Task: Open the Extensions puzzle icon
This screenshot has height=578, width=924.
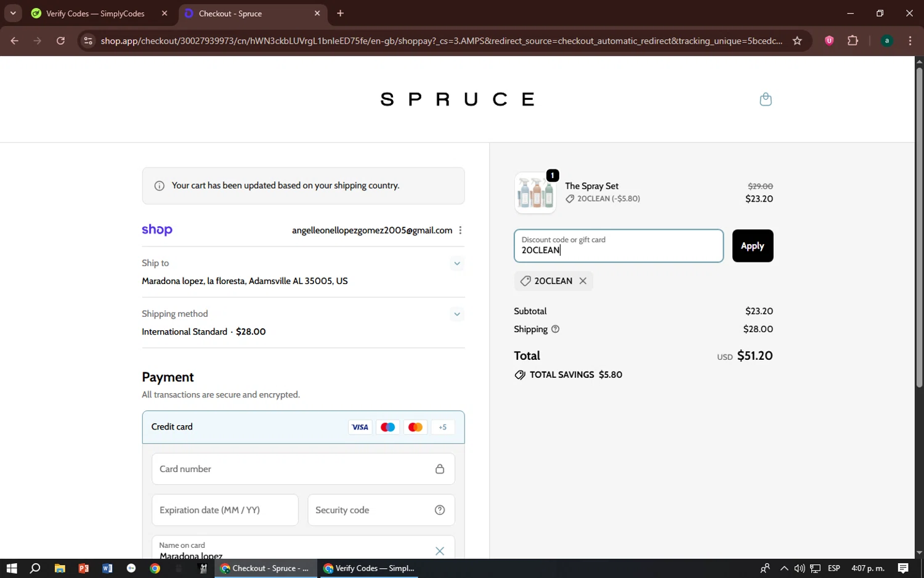Action: [853, 41]
